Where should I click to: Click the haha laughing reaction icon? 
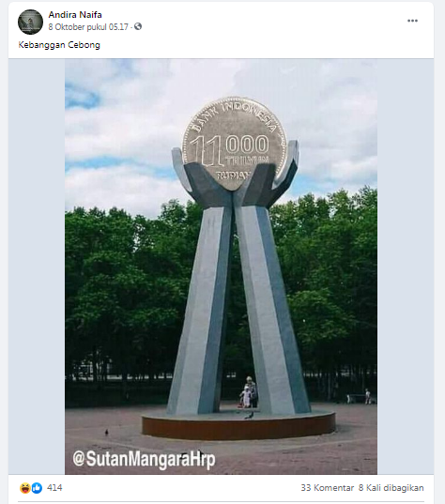(x=24, y=488)
